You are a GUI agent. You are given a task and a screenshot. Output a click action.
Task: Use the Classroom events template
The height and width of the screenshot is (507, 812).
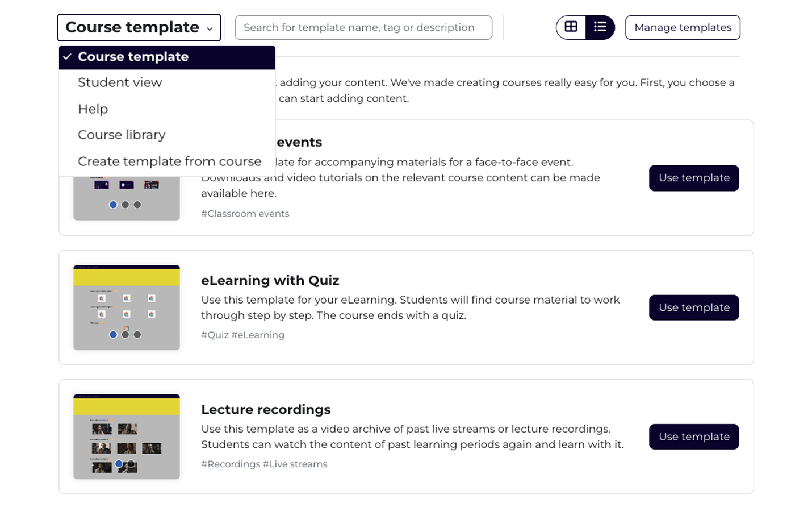[694, 178]
